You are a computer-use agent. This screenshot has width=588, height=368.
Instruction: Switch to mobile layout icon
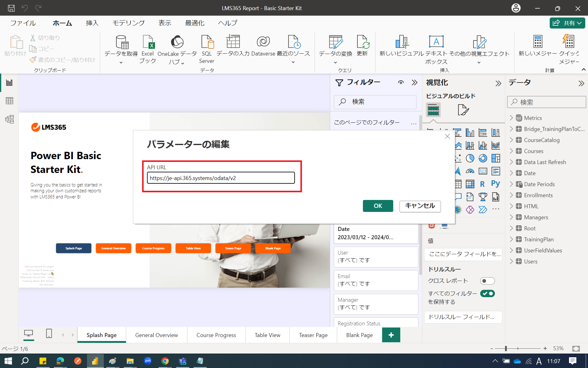[x=49, y=334]
